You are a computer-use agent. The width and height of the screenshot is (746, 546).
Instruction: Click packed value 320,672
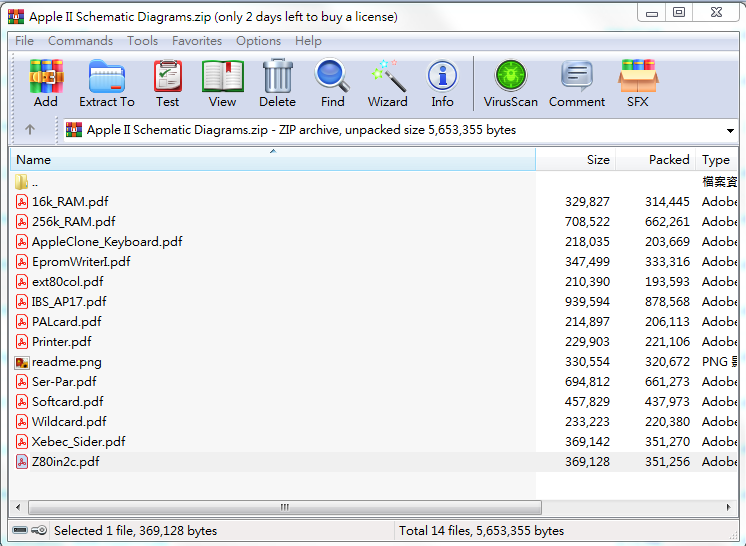667,361
